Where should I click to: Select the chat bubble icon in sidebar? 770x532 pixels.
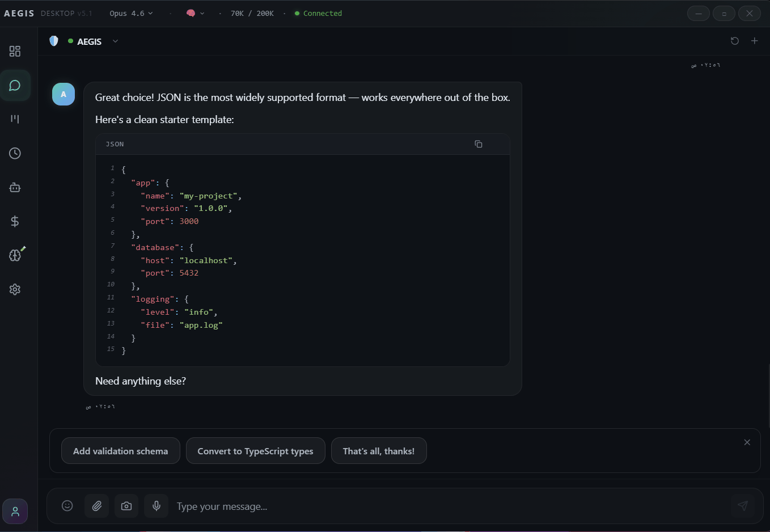(15, 86)
